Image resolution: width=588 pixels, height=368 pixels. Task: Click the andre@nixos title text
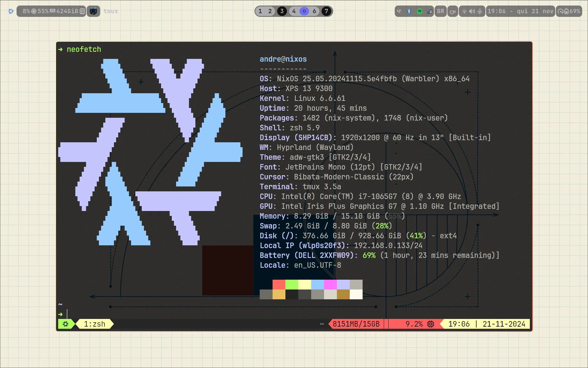[283, 59]
